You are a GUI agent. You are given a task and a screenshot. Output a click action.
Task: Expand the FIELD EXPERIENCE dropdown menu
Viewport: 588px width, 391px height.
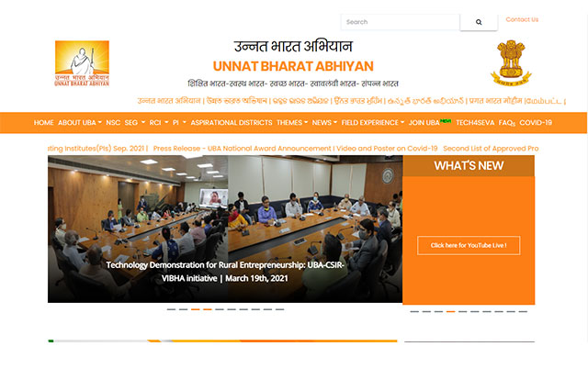click(x=373, y=122)
